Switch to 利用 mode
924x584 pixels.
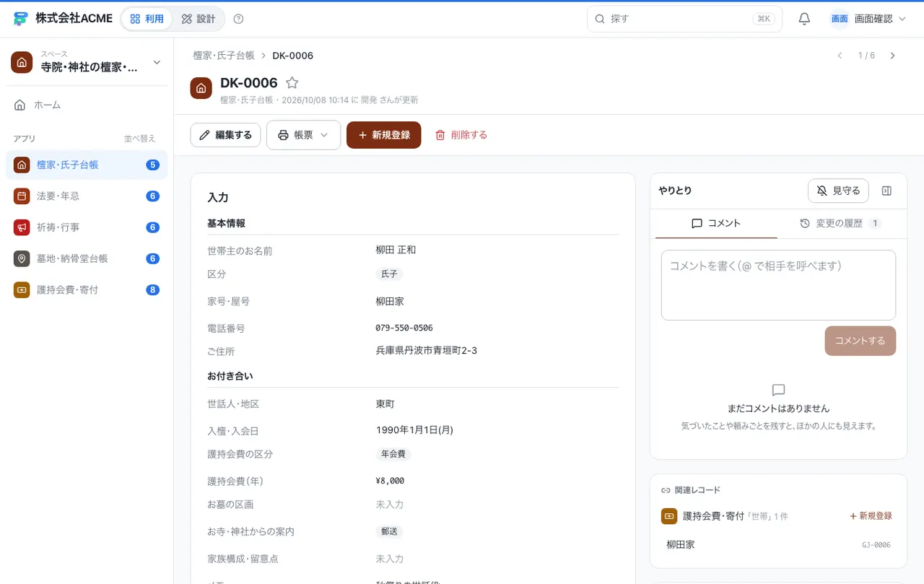(147, 19)
